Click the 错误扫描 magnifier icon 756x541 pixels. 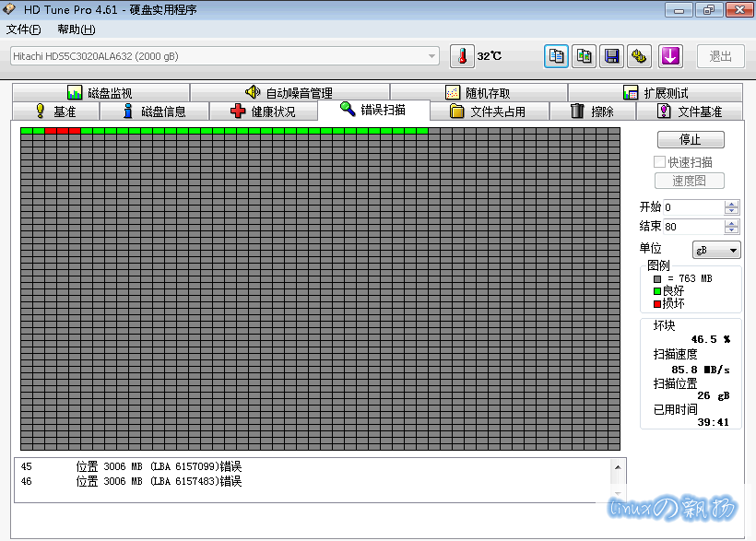[348, 109]
